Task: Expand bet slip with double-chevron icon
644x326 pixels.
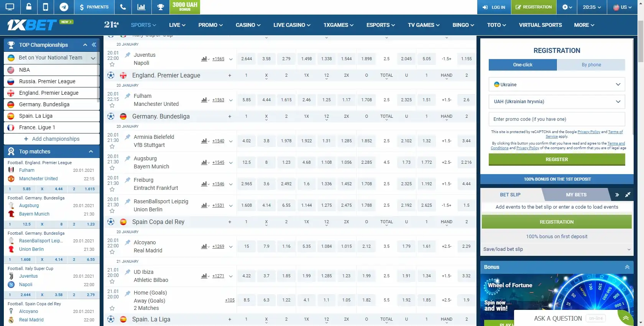Action: coord(617,195)
